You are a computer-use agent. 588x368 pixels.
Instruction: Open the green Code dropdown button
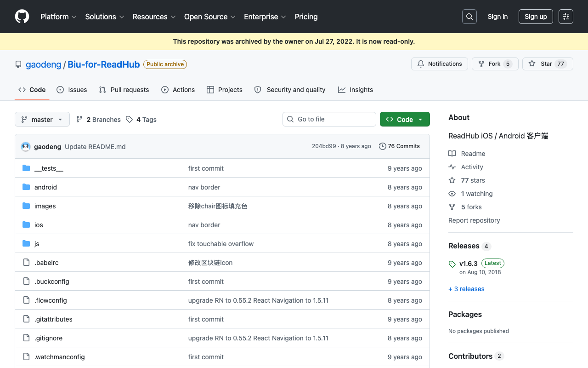pos(405,119)
